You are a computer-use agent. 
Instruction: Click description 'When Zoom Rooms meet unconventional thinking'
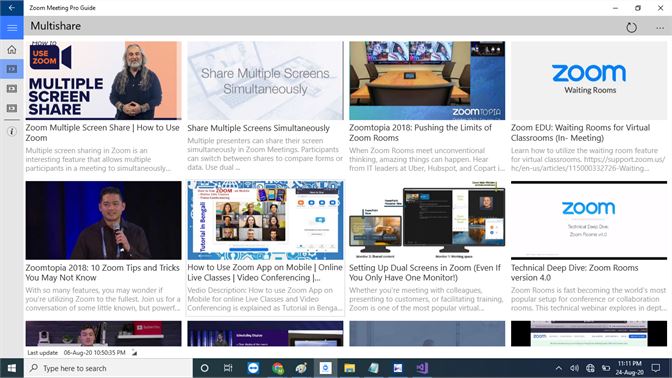(427, 159)
